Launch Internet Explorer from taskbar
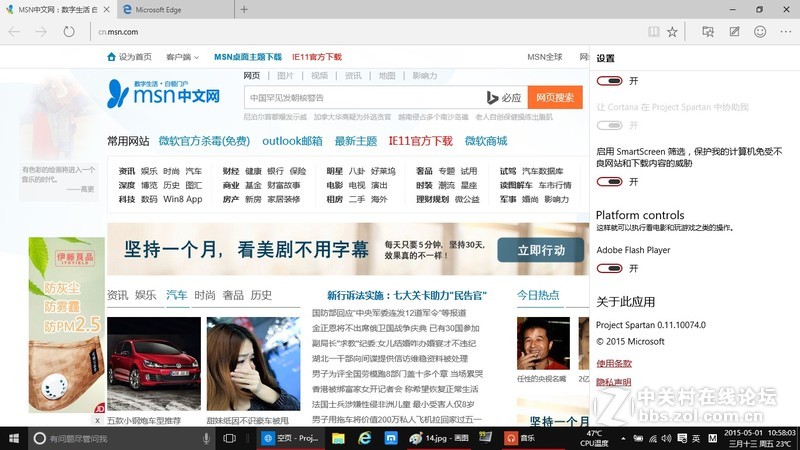The width and height of the screenshot is (800, 450). tap(365, 438)
